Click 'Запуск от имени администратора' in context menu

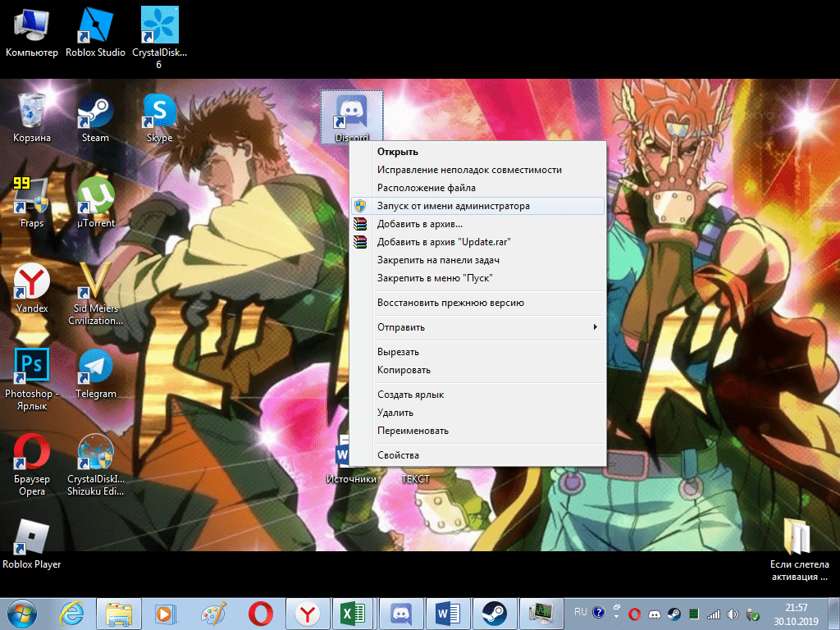[453, 206]
